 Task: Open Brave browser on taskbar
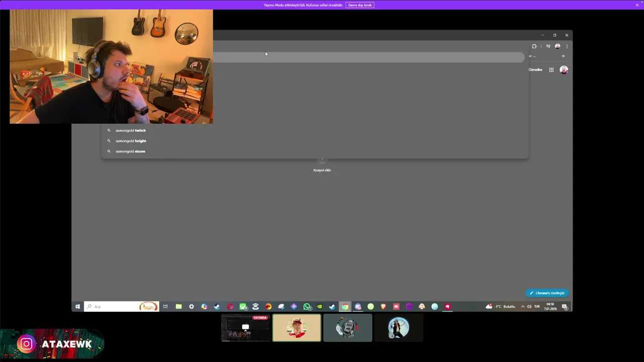(x=383, y=307)
